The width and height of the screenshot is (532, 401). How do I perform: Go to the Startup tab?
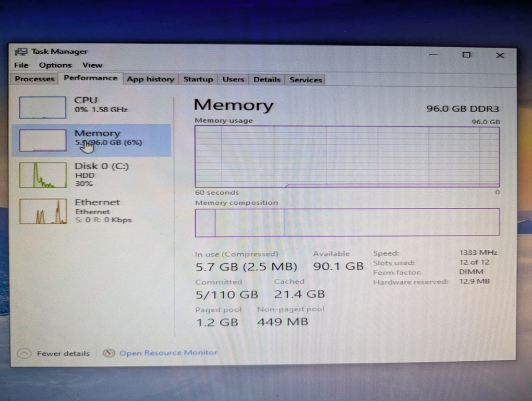198,79
